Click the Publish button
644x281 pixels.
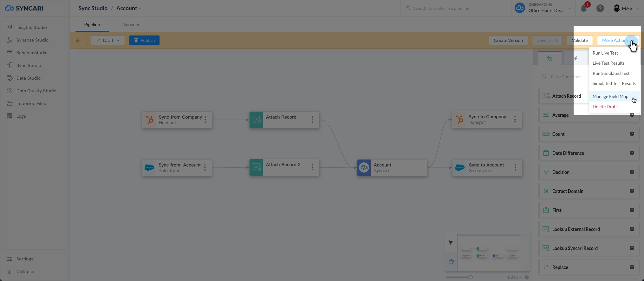click(x=144, y=40)
